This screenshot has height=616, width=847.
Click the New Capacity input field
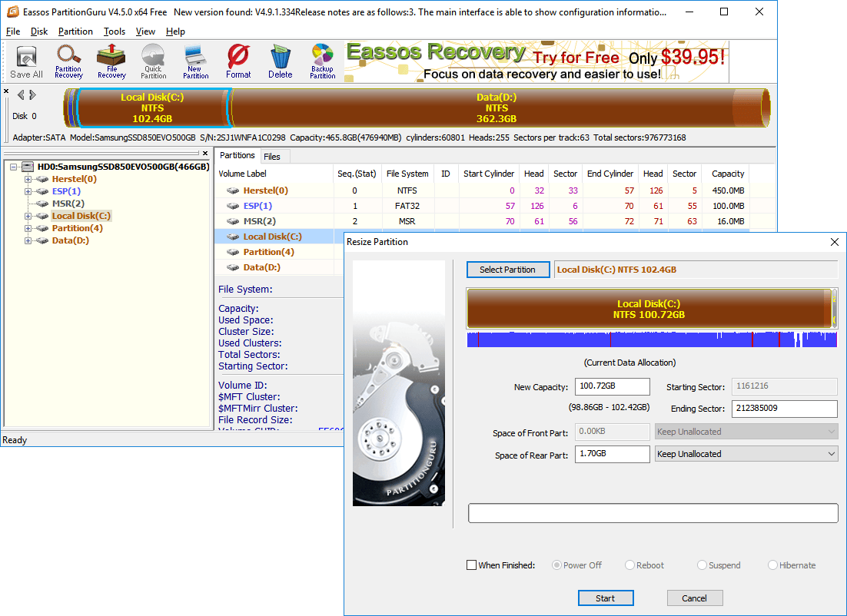pyautogui.click(x=613, y=386)
